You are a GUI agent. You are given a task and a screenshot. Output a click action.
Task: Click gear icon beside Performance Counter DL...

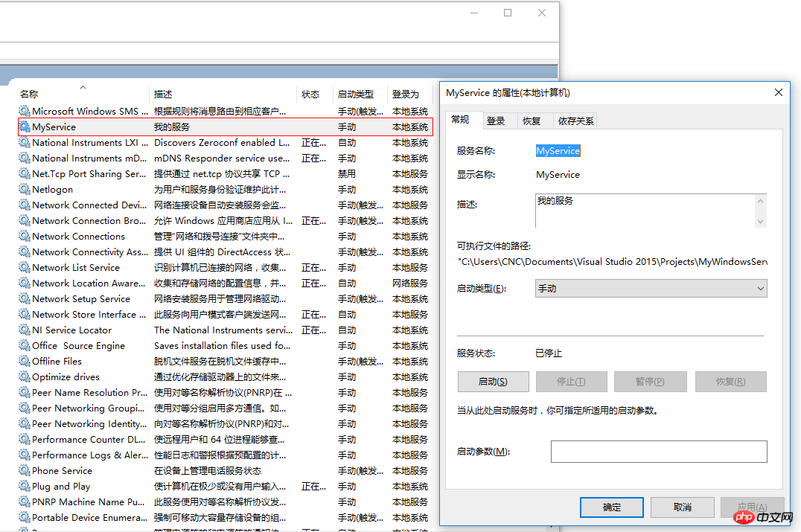pyautogui.click(x=24, y=439)
